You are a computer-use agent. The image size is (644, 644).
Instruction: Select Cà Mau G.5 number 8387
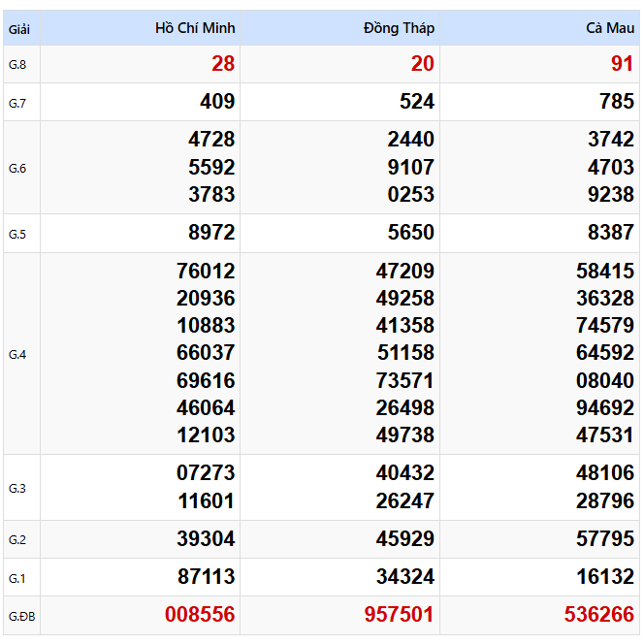(611, 232)
